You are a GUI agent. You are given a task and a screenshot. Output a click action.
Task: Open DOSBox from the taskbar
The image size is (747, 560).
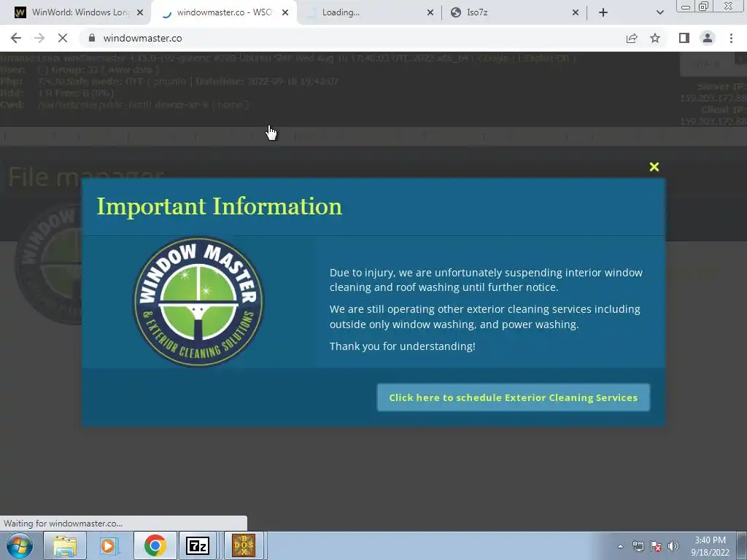244,545
